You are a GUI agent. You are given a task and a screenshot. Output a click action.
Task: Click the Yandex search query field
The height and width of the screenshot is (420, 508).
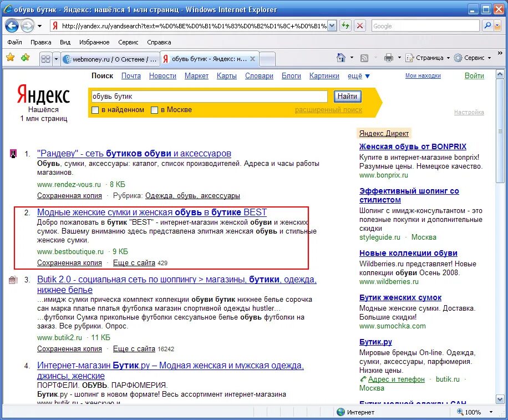[x=209, y=96]
